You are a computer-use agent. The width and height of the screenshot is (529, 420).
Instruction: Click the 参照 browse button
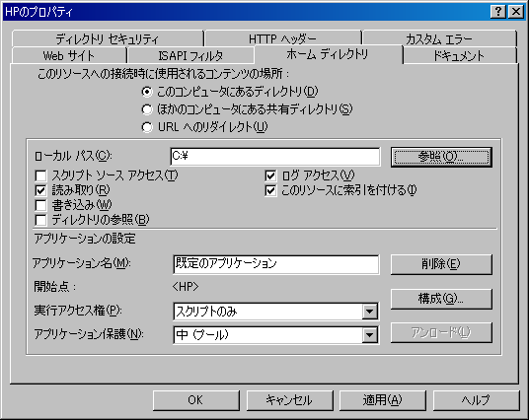point(441,157)
